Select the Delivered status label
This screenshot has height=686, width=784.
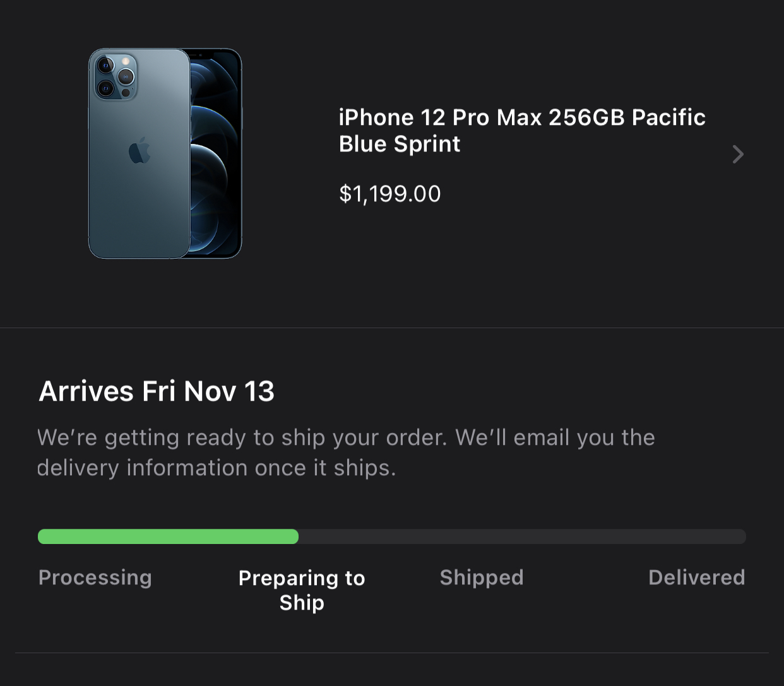[x=696, y=577]
